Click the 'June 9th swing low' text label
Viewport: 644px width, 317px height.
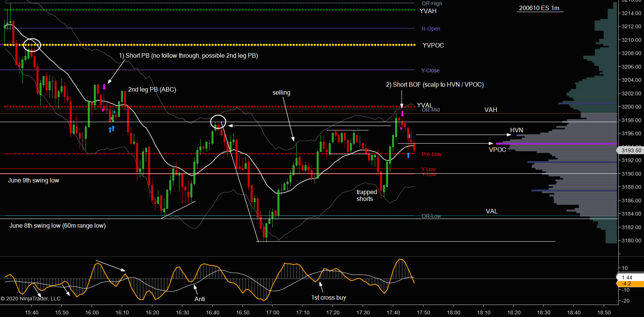pos(34,180)
